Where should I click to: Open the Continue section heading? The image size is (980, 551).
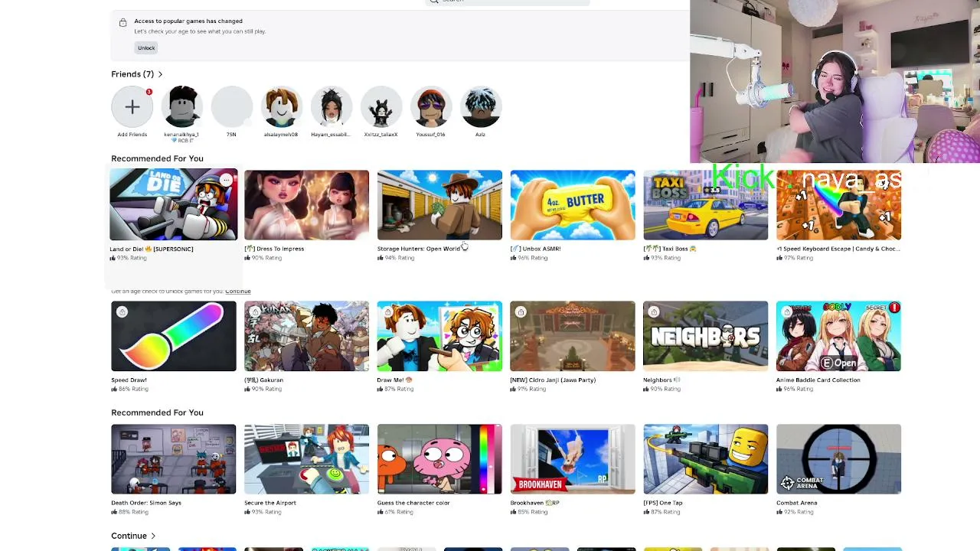[x=129, y=536]
